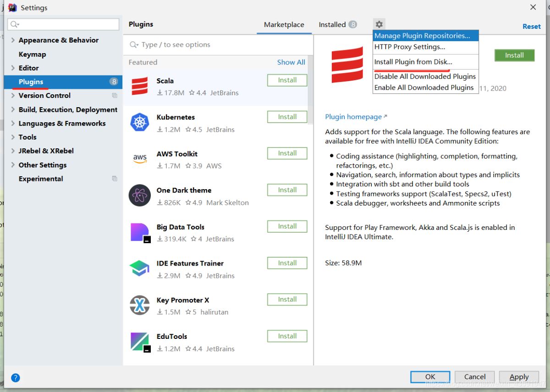Click the Scala plugin logo in list
The width and height of the screenshot is (550, 392).
(140, 86)
